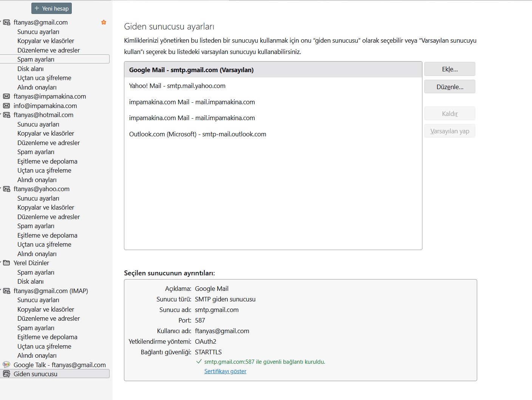Viewport: 532px width, 400px height.
Task: Open Disk alanı under Yerel Dizinler
Action: [x=30, y=281]
